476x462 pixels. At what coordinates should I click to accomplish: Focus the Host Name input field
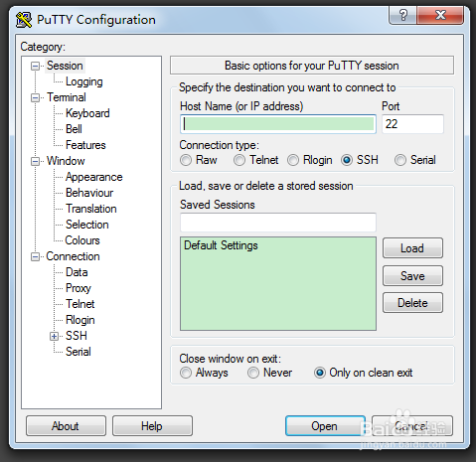[x=278, y=124]
